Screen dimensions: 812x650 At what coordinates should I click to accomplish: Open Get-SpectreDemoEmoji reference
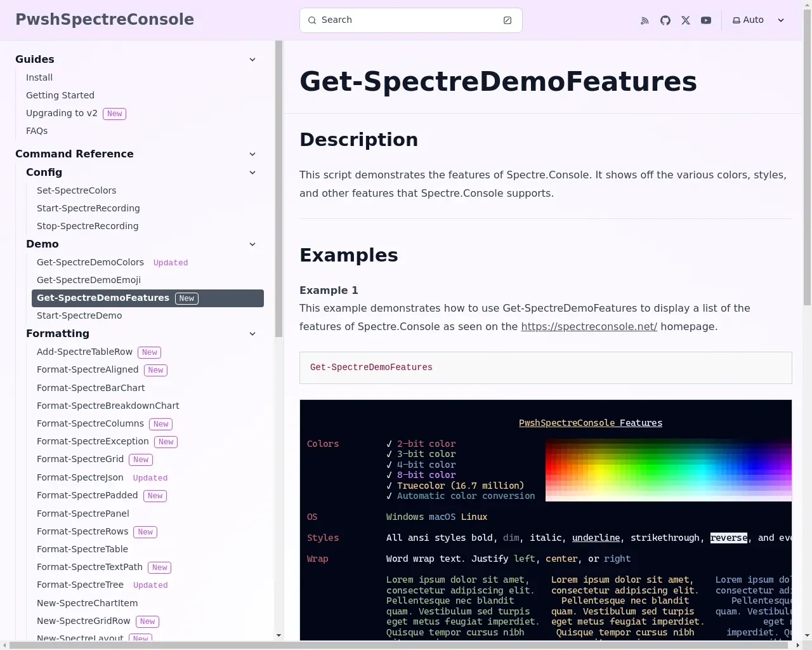89,280
